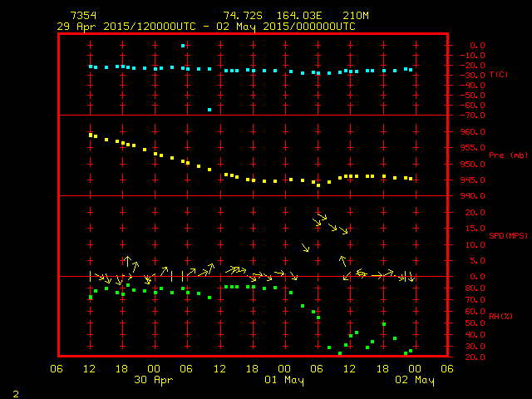Screen dimensions: 532x399
Task: Click the "-60.0" temperature axis value
Action: click(472, 106)
